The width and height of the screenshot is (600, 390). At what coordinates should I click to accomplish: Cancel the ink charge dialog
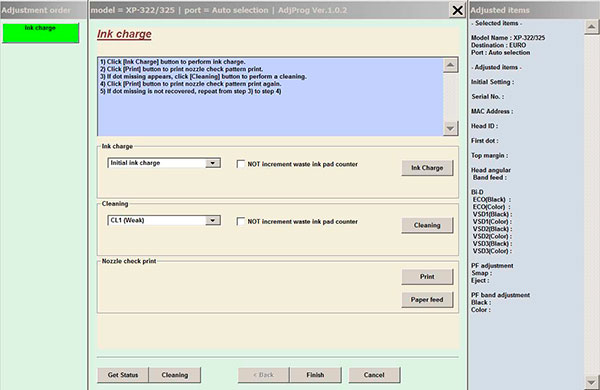point(374,375)
